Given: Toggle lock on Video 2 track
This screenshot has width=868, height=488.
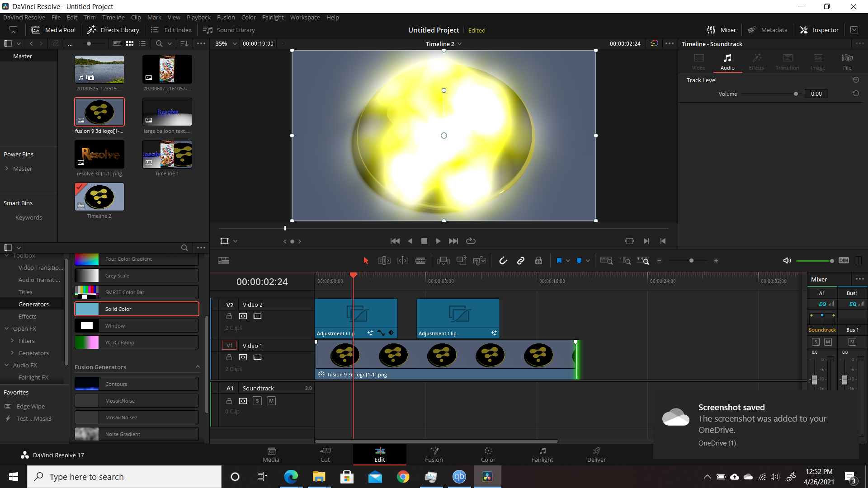Looking at the screenshot, I should 229,316.
